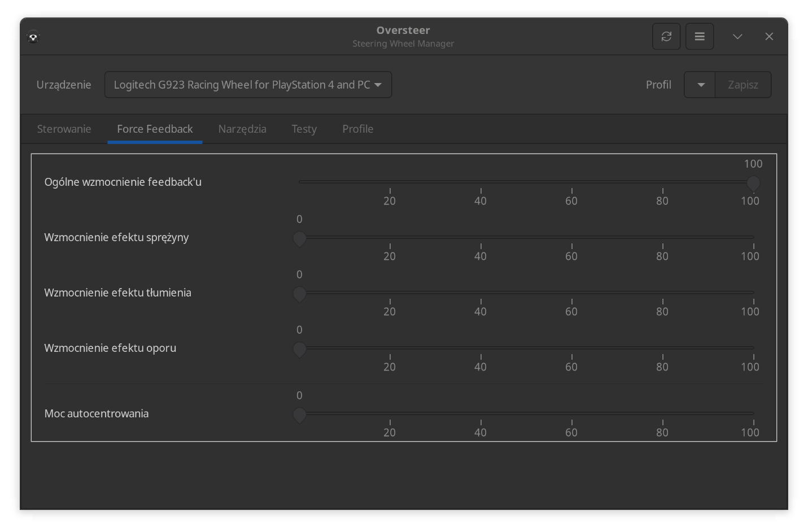Open the Profile tab
Screen dimensions: 808x532
(x=357, y=129)
